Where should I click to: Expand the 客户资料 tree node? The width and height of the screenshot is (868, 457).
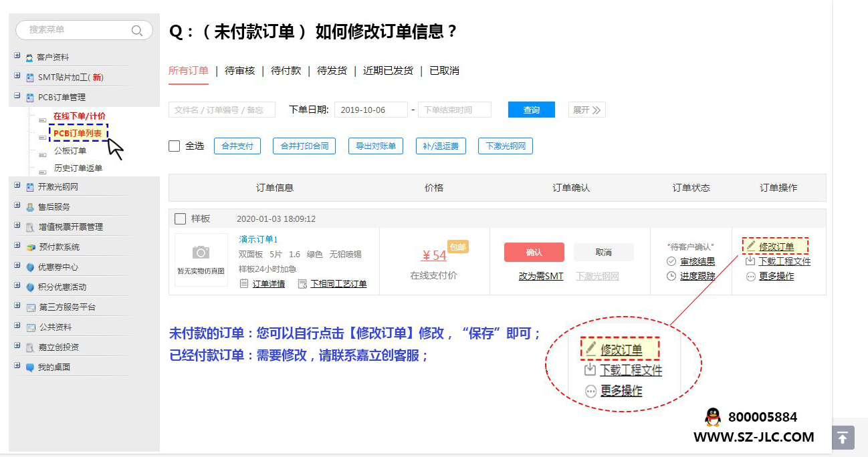17,57
